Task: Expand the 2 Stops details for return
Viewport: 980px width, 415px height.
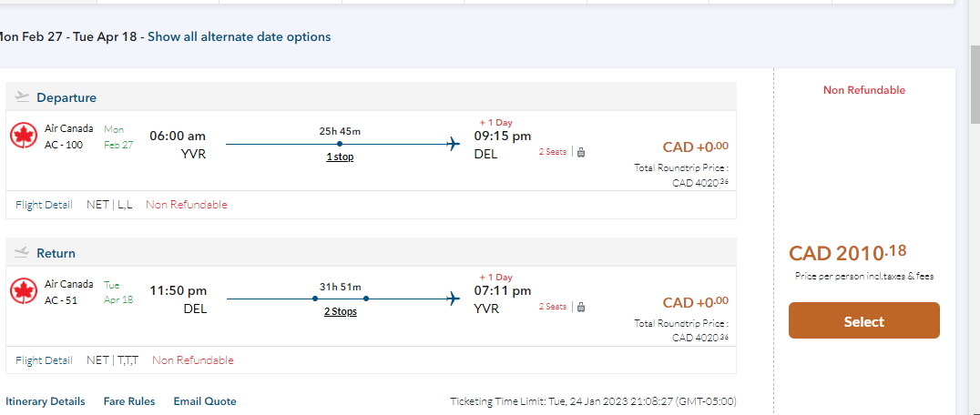Action: click(340, 311)
